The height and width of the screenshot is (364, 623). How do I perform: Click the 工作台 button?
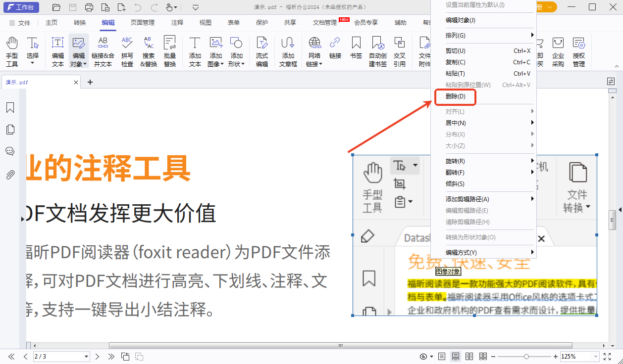(22, 7)
